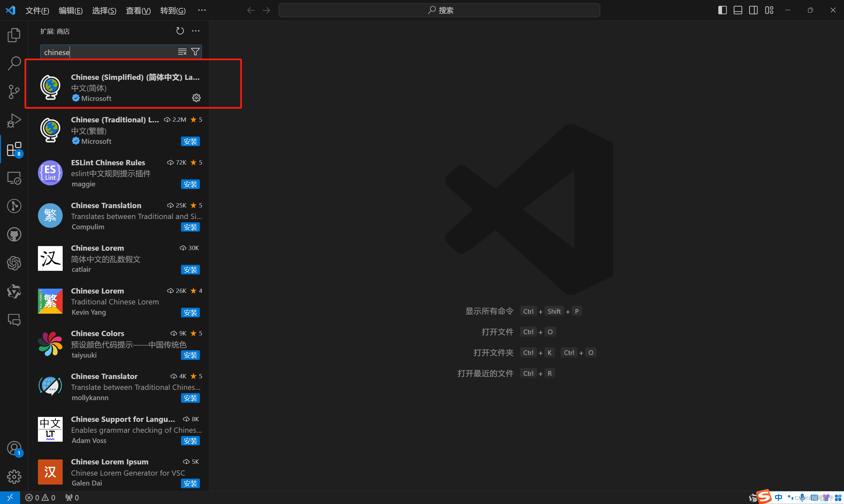
Task: Go forward in navigation history
Action: (x=266, y=10)
